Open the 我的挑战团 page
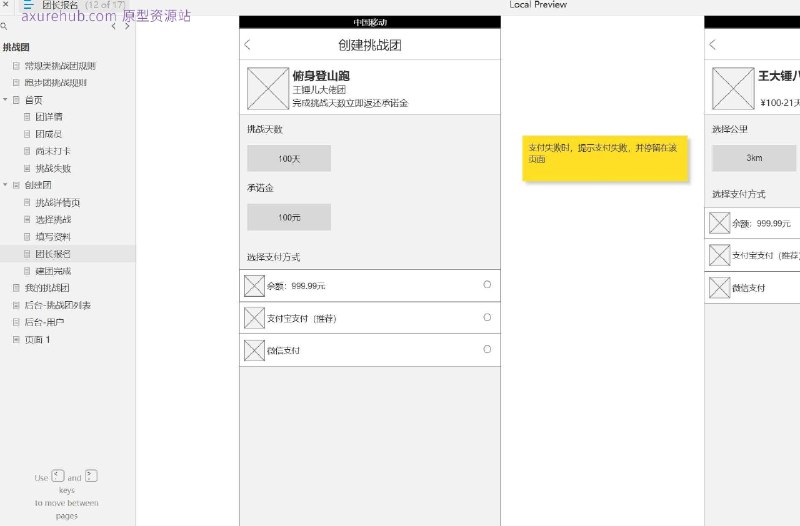The image size is (800, 526). tap(47, 288)
